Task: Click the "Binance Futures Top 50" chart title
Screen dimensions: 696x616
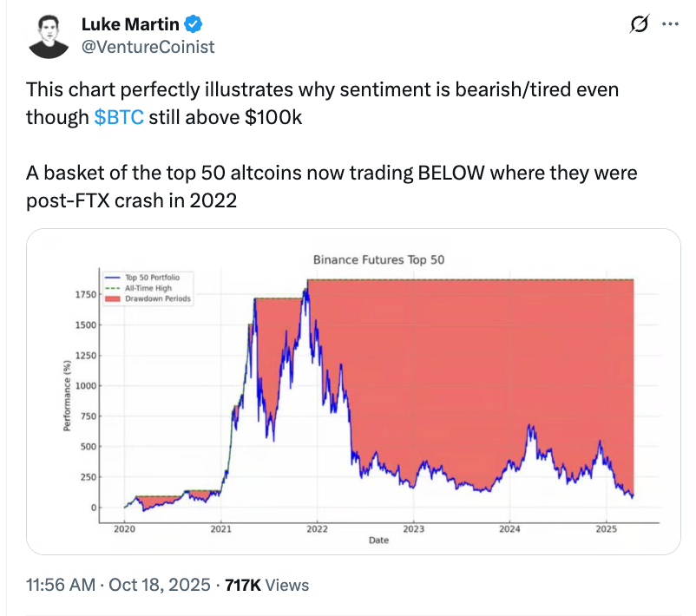Action: (x=378, y=259)
